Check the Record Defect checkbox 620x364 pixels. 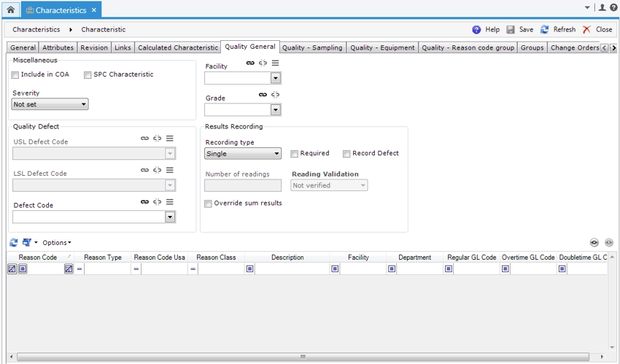pos(346,154)
